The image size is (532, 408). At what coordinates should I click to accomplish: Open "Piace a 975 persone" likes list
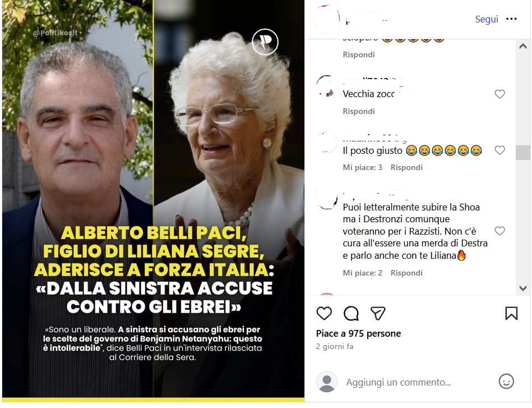[358, 333]
